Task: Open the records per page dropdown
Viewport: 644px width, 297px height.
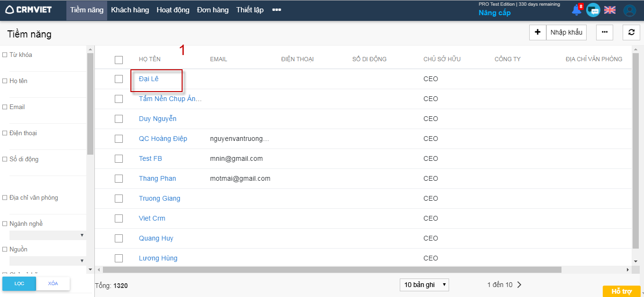Action: (424, 285)
